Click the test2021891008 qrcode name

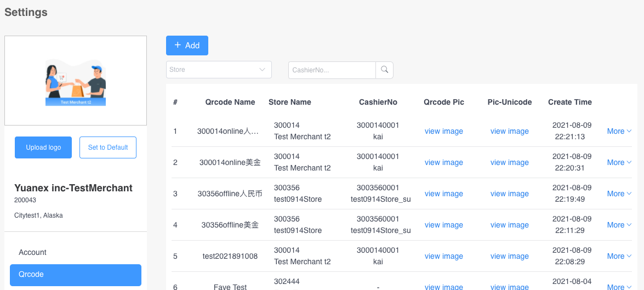(x=230, y=256)
